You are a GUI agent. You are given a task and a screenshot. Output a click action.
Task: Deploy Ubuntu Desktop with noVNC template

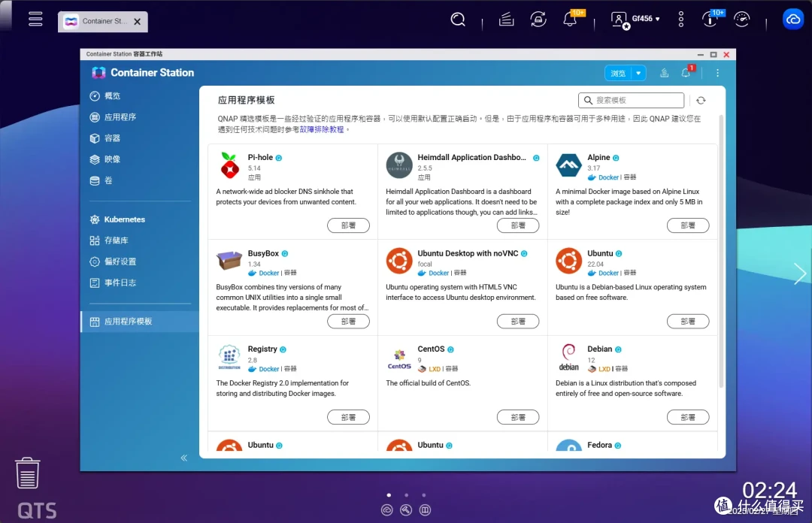pyautogui.click(x=518, y=321)
